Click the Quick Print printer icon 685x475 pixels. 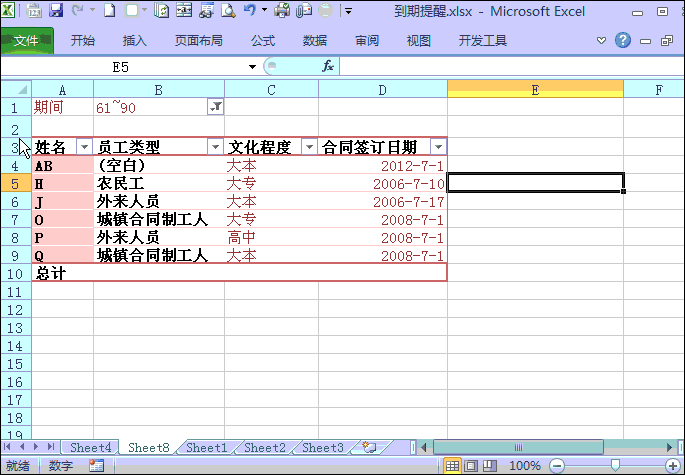pyautogui.click(x=282, y=10)
